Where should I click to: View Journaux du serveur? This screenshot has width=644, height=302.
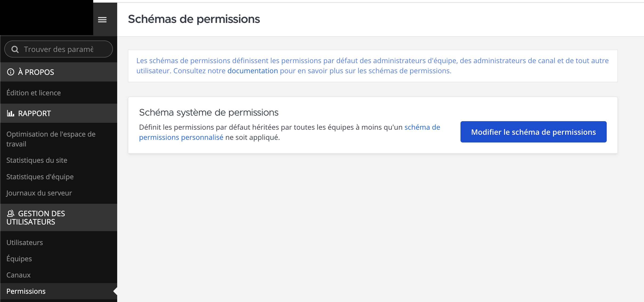click(39, 193)
